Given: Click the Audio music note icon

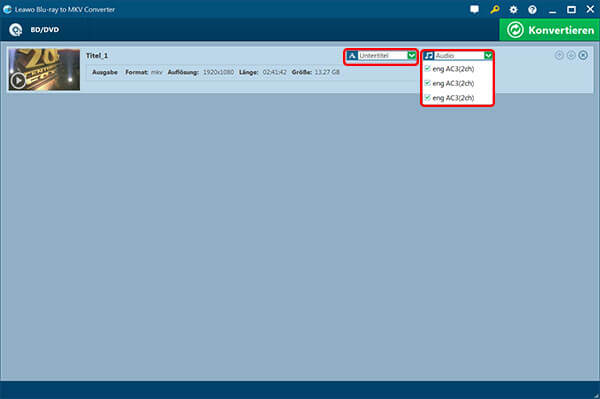Looking at the screenshot, I should click(x=429, y=56).
